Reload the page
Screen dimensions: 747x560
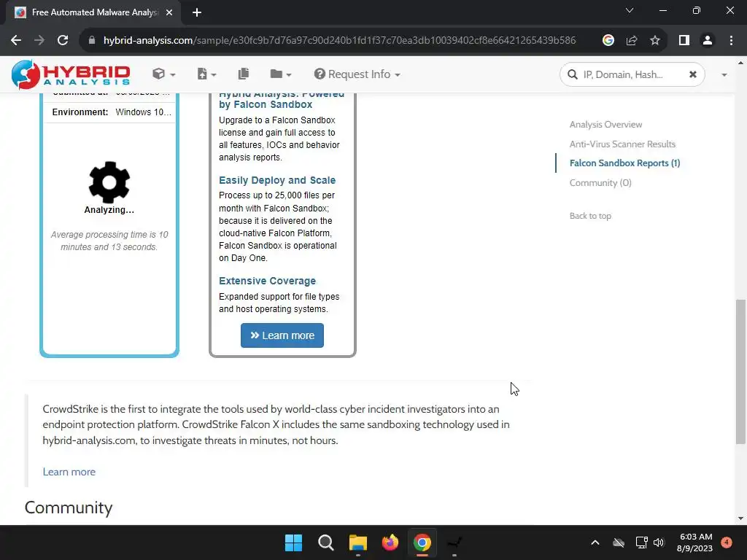point(63,40)
